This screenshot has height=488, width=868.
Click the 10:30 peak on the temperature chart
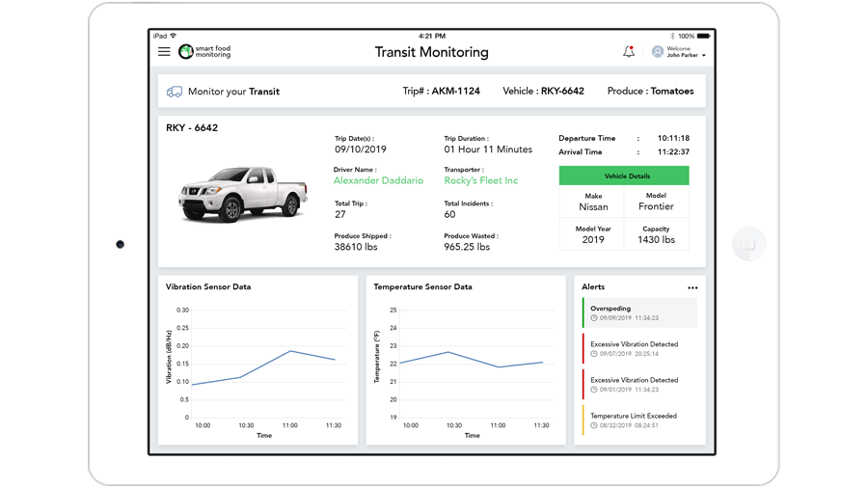(448, 352)
